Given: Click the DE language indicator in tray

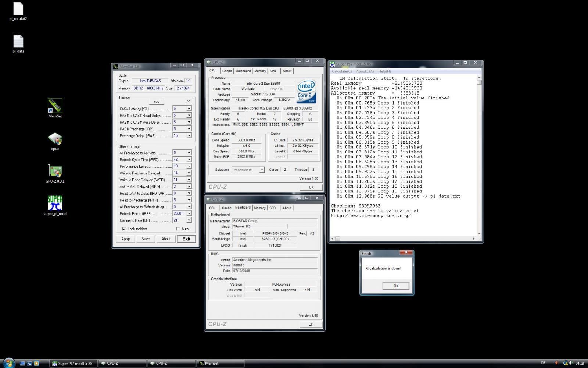Looking at the screenshot, I should [544, 363].
